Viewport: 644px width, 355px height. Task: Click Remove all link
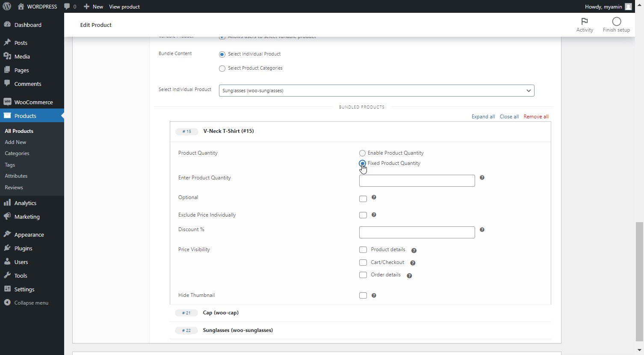536,117
